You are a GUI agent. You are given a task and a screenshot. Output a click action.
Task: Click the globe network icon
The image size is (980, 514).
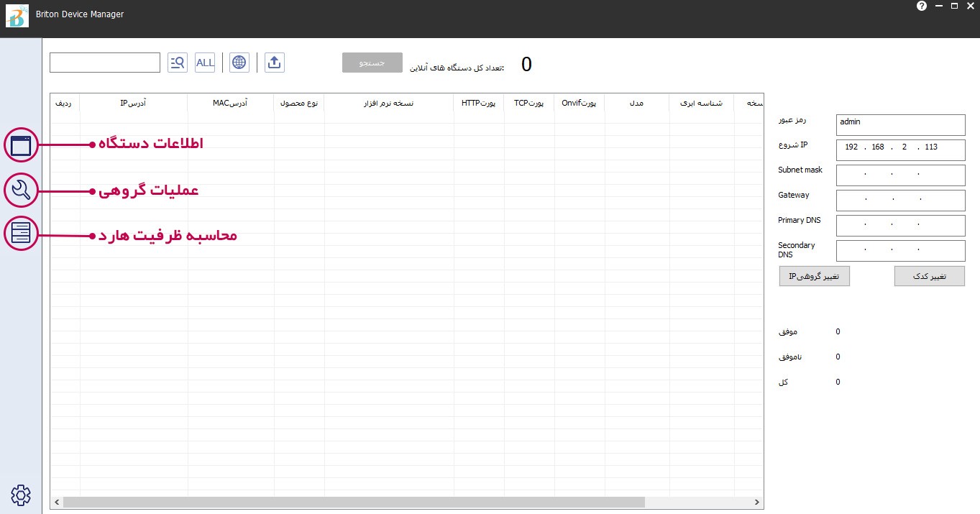[x=239, y=63]
